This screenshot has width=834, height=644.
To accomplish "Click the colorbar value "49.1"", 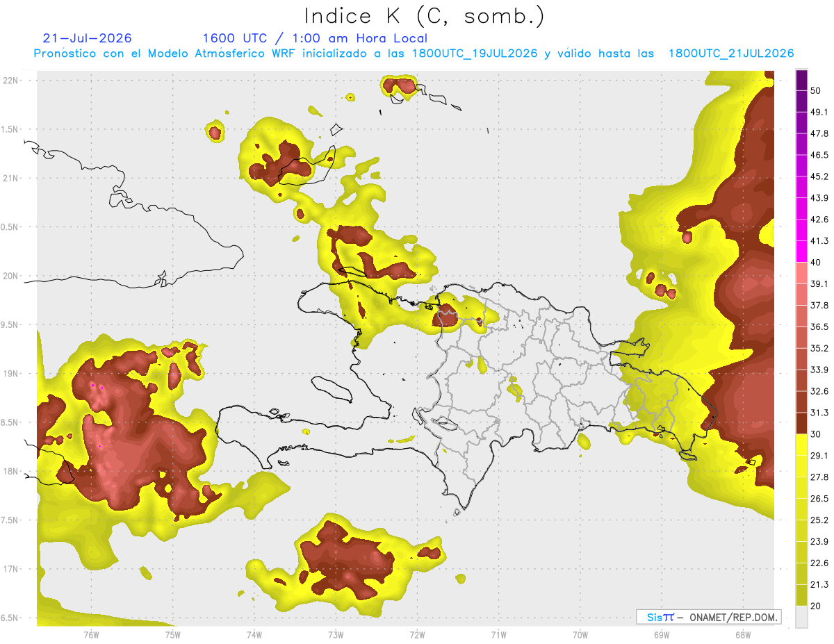I will [x=819, y=113].
